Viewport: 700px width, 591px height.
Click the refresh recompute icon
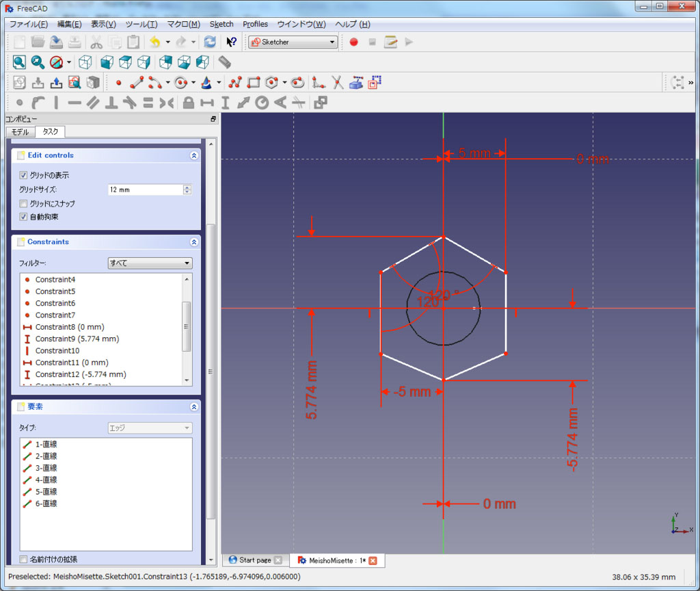[x=210, y=42]
